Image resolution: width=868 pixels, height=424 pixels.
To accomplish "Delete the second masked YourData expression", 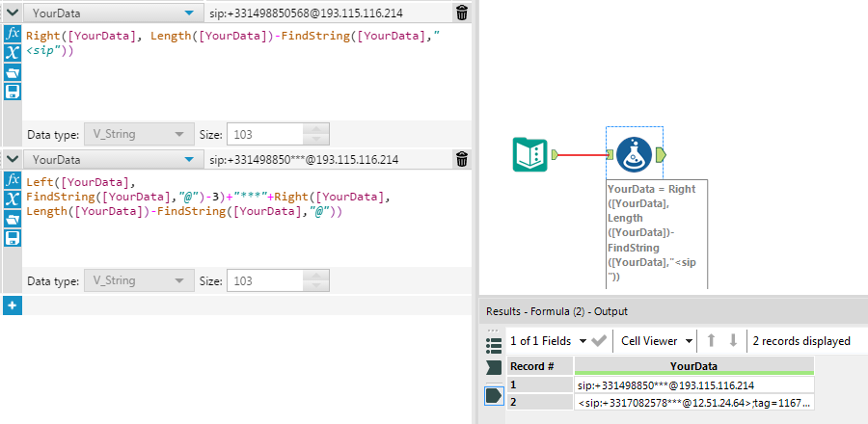I will pyautogui.click(x=462, y=160).
